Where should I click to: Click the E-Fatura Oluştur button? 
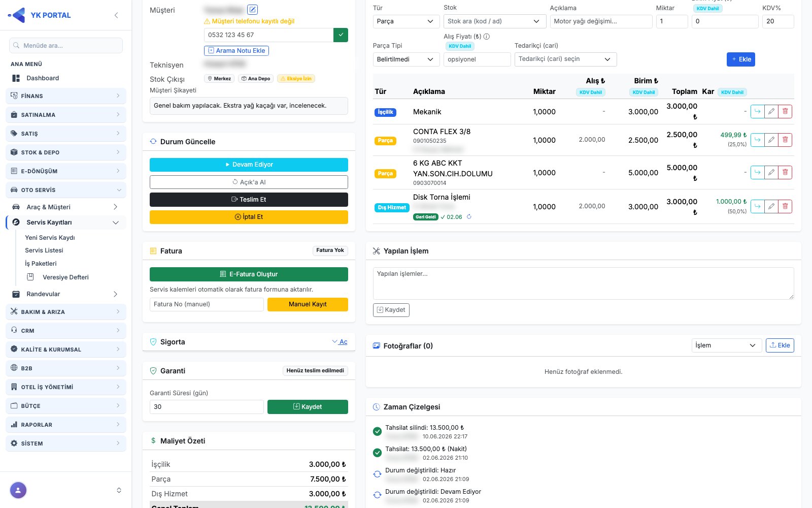(x=249, y=274)
